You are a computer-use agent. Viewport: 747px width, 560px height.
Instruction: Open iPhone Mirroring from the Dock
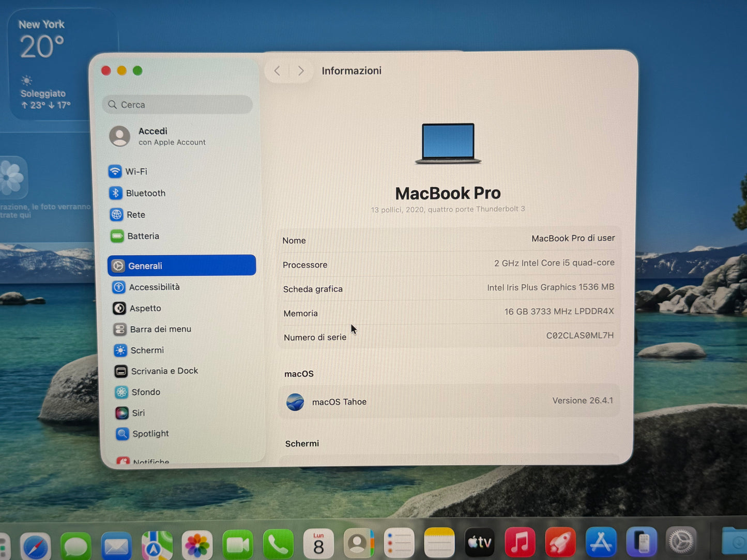tap(641, 542)
